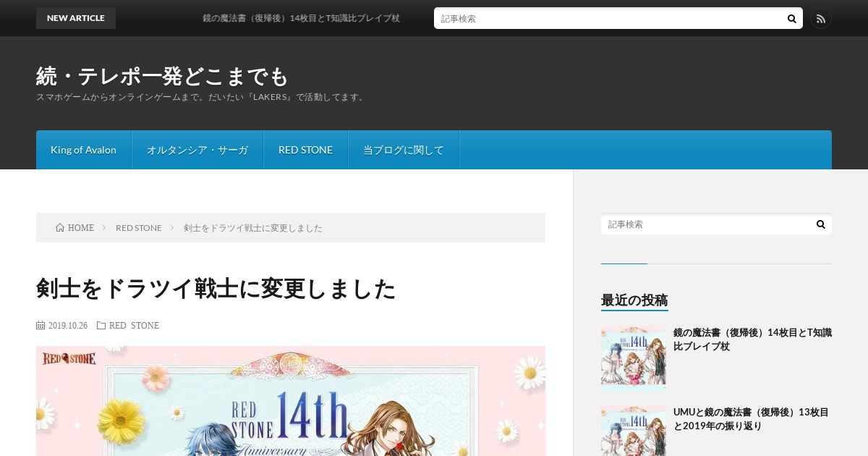Click the RED STONE category under the title

pyautogui.click(x=134, y=326)
